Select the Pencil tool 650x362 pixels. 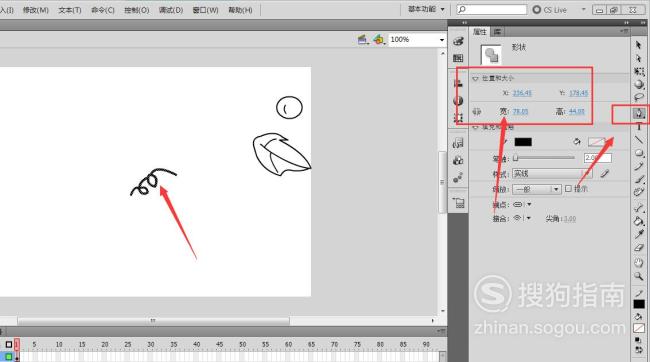639,166
